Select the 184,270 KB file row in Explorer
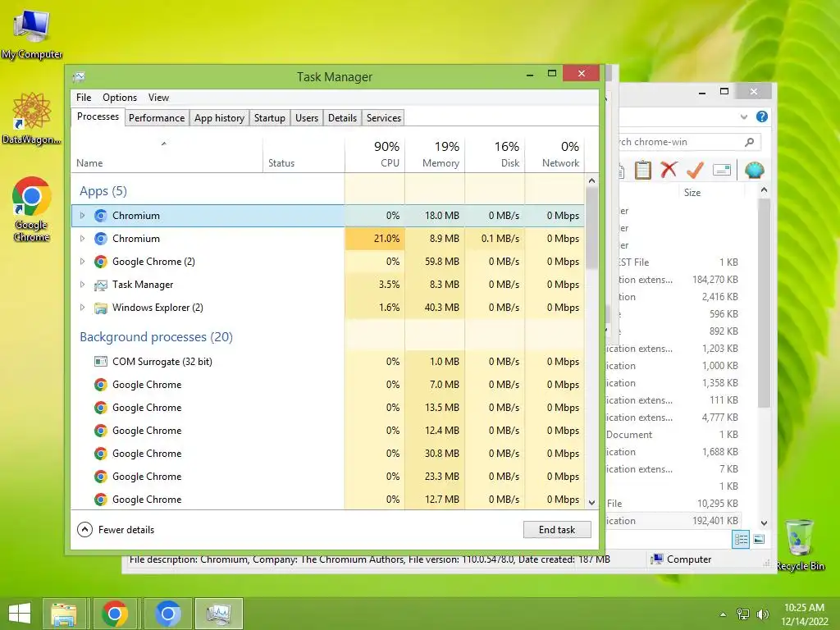Viewport: 840px width, 630px height. [x=675, y=280]
